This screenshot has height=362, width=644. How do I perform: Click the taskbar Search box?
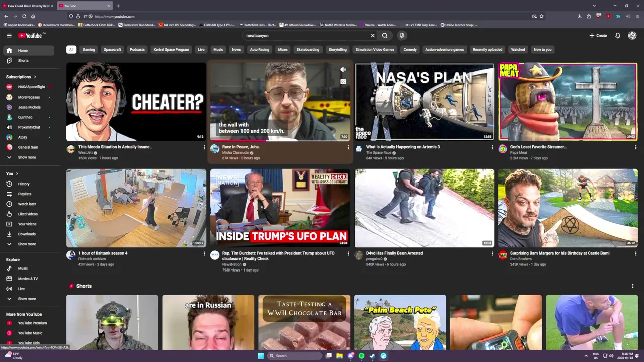(x=294, y=356)
